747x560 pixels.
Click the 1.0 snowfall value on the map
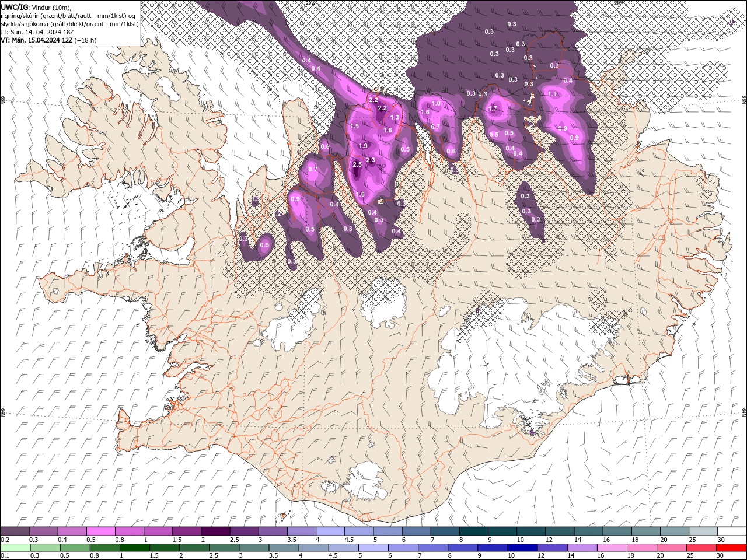point(436,104)
